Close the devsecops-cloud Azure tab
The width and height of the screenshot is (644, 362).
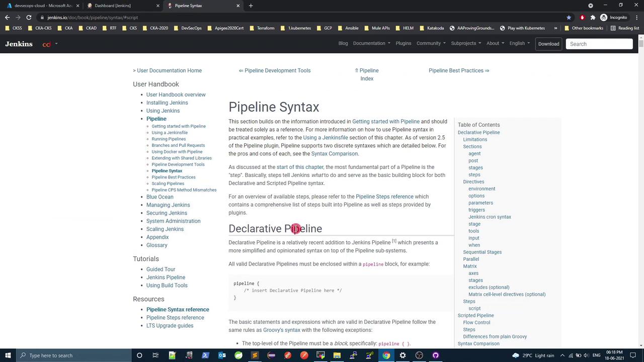78,6
